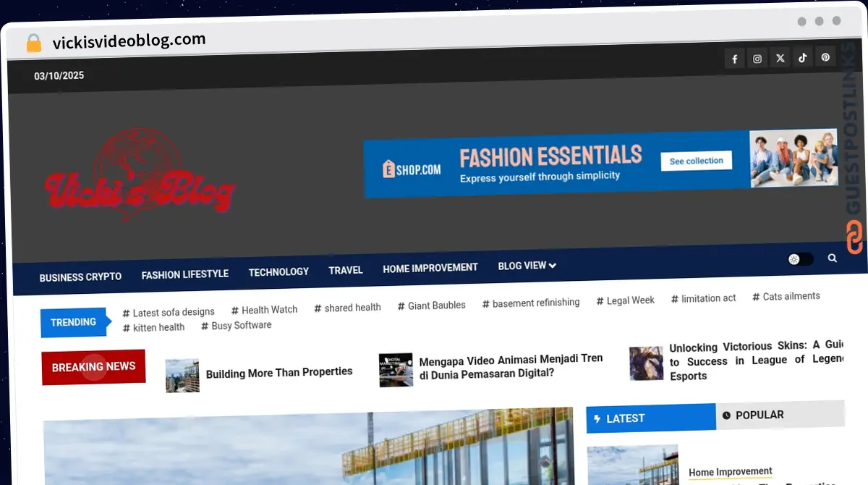This screenshot has width=868, height=485.
Task: Open the sidebar latest post thumbnail
Action: [633, 465]
